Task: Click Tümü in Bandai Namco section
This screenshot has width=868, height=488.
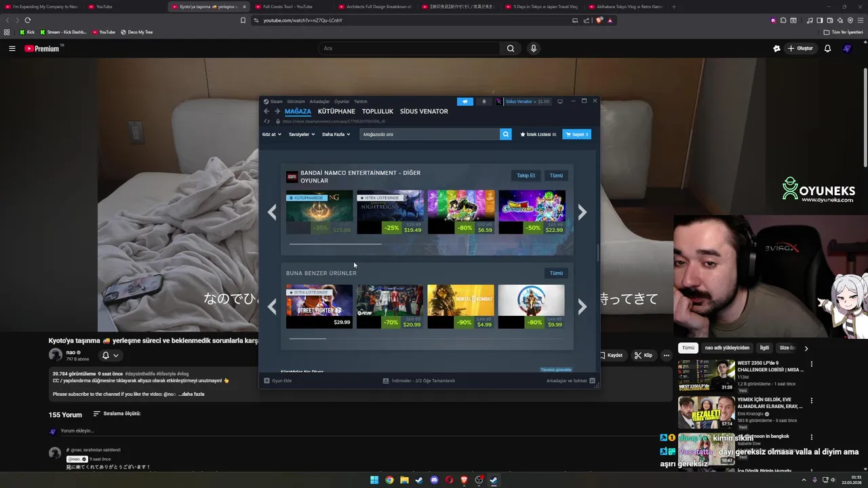Action: click(556, 176)
